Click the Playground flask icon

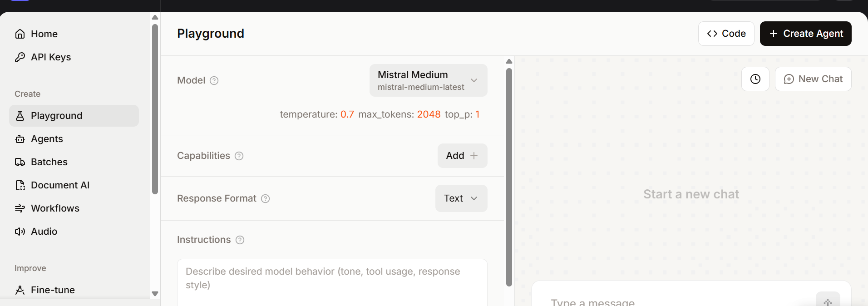[20, 116]
